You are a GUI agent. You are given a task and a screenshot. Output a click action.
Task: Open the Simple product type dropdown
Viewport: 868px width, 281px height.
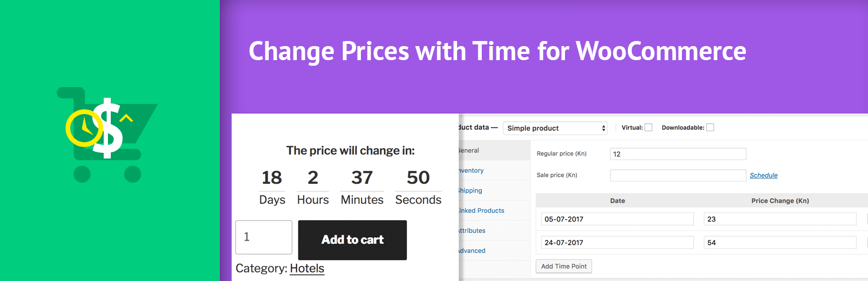click(555, 128)
